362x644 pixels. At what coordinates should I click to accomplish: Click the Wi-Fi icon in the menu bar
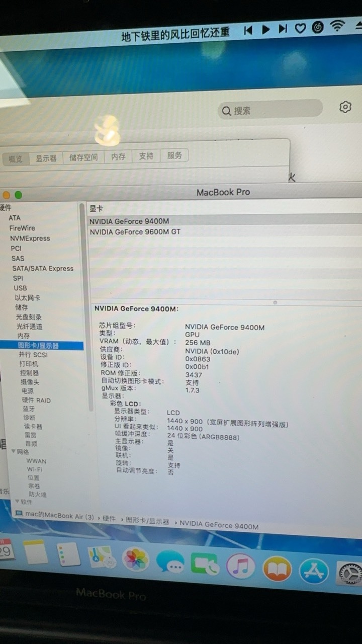pyautogui.click(x=338, y=26)
